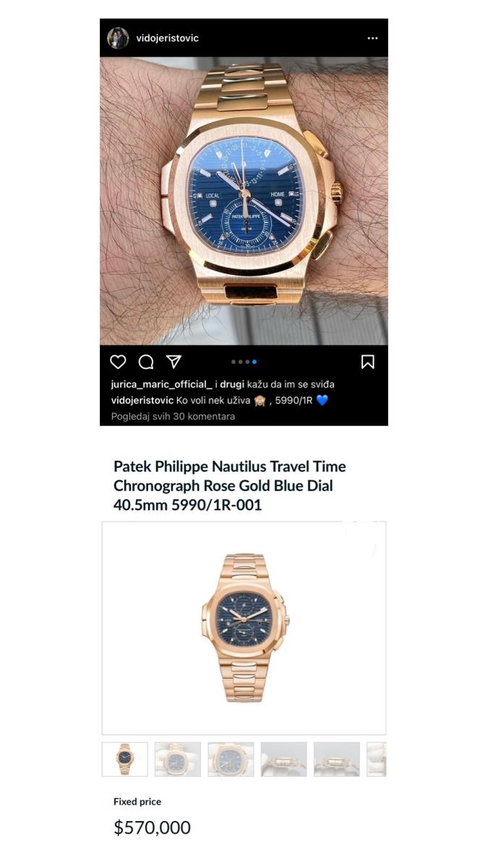This screenshot has width=488, height=868.
Task: Open vidojeristovic name in caption
Action: pos(142,400)
